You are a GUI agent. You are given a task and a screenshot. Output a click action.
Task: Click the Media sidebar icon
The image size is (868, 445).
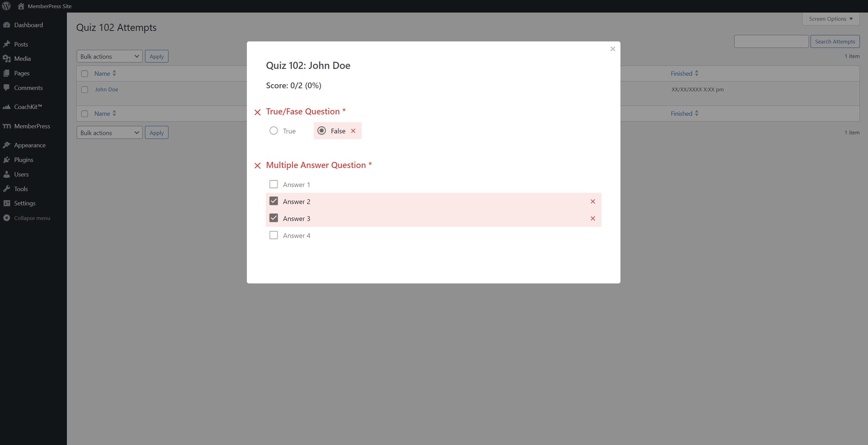[x=7, y=58]
